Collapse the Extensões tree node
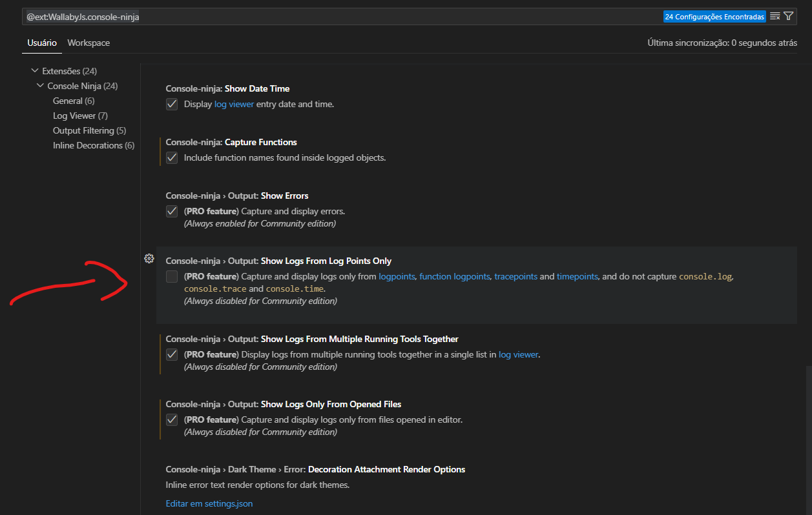The height and width of the screenshot is (515, 812). (34, 70)
